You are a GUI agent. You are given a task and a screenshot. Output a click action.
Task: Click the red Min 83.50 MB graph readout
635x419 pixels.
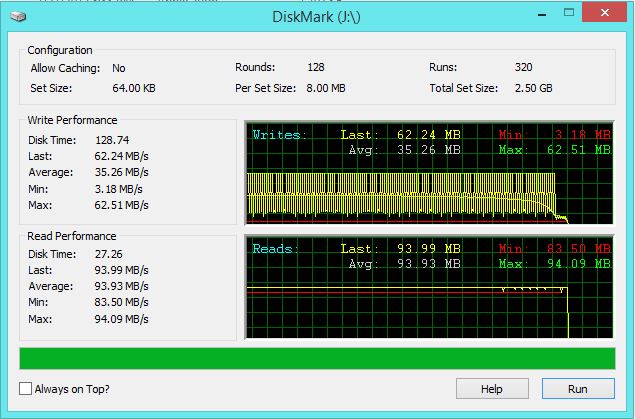click(554, 248)
